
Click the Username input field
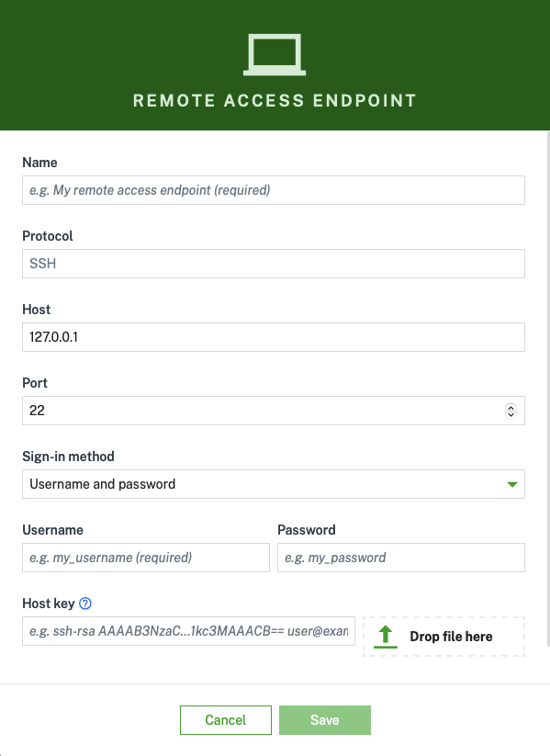pos(145,558)
